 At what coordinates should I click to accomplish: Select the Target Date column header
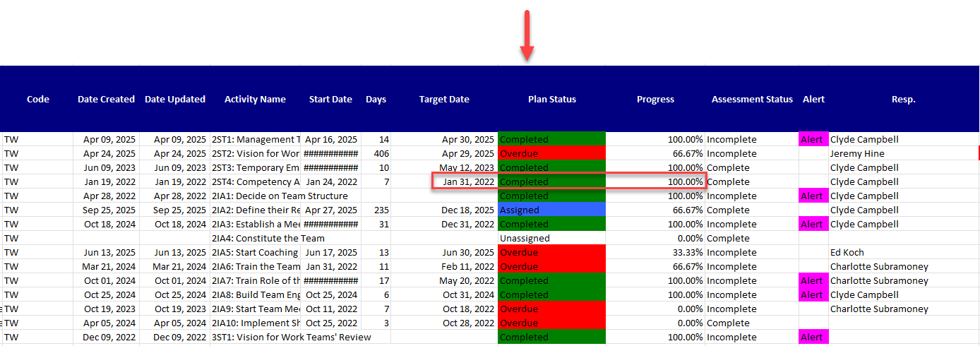pos(443,100)
